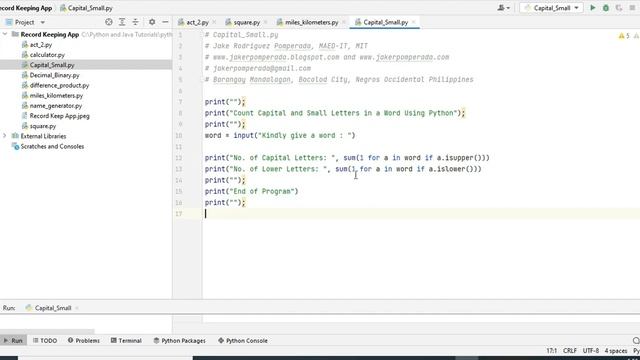Click the word = input line
The image size is (640, 360).
coord(280,136)
